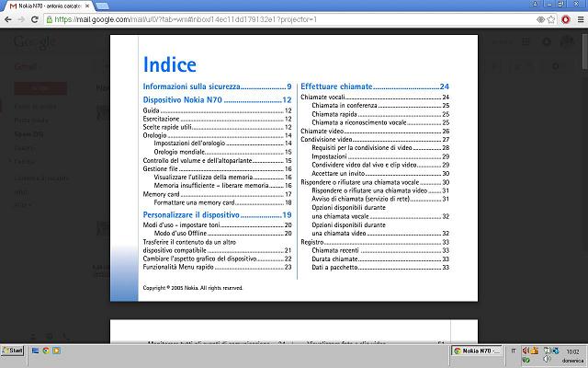Image resolution: width=588 pixels, height=368 pixels.
Task: Click the IT language indicator in taskbar
Action: 512,351
